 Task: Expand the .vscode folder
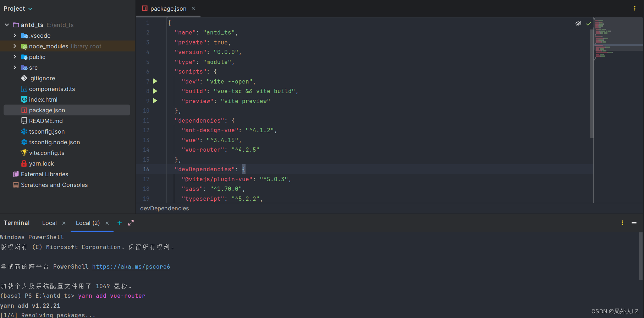tap(15, 36)
